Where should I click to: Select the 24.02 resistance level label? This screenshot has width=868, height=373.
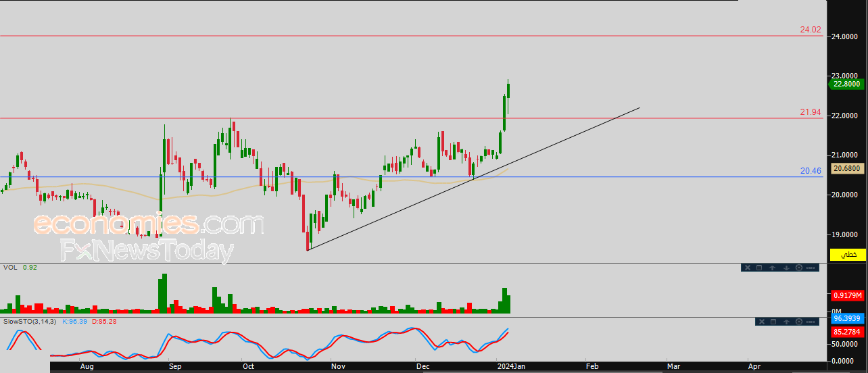coord(811,30)
